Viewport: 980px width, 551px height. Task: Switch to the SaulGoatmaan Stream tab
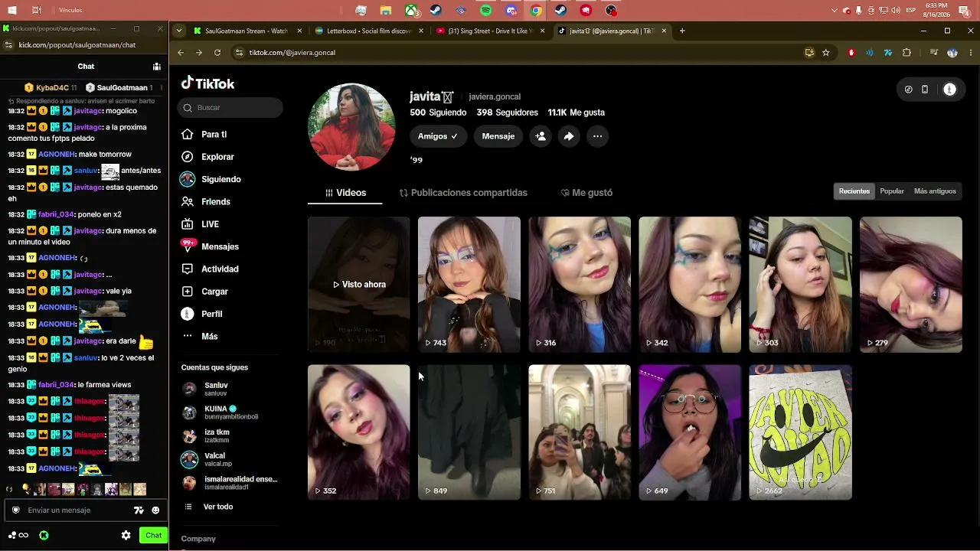247,31
